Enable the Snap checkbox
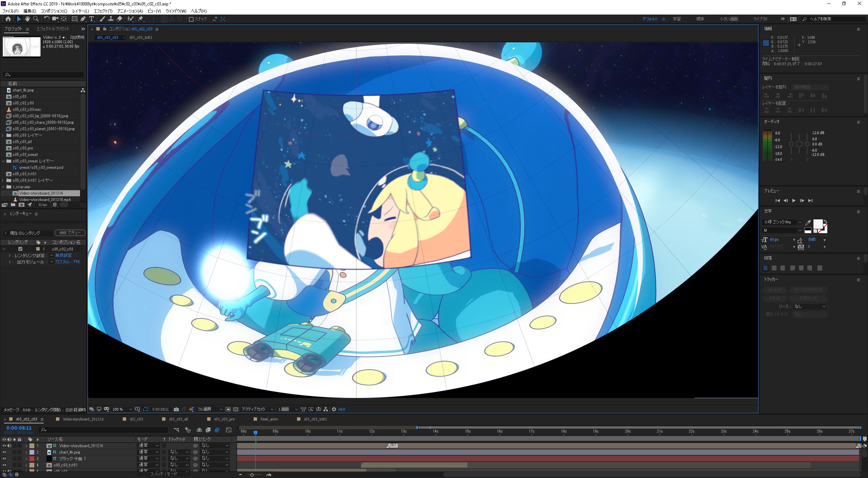Viewport: 868px width, 478px height. 191,19
